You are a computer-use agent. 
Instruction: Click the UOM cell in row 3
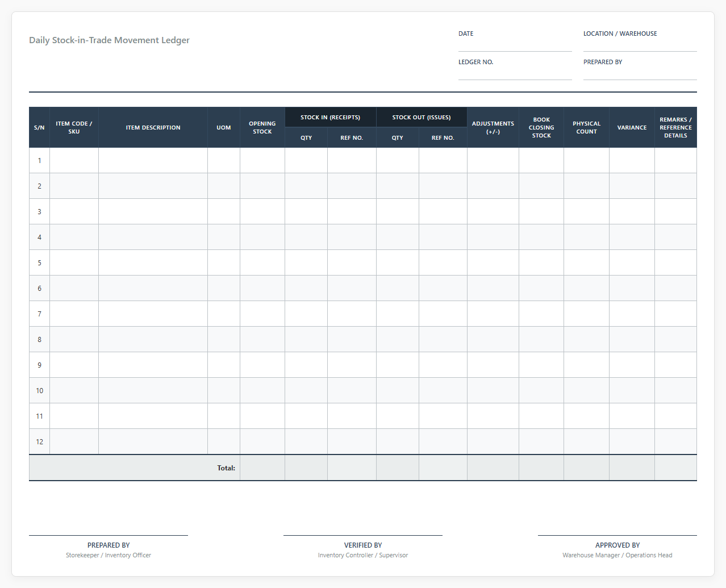(224, 211)
